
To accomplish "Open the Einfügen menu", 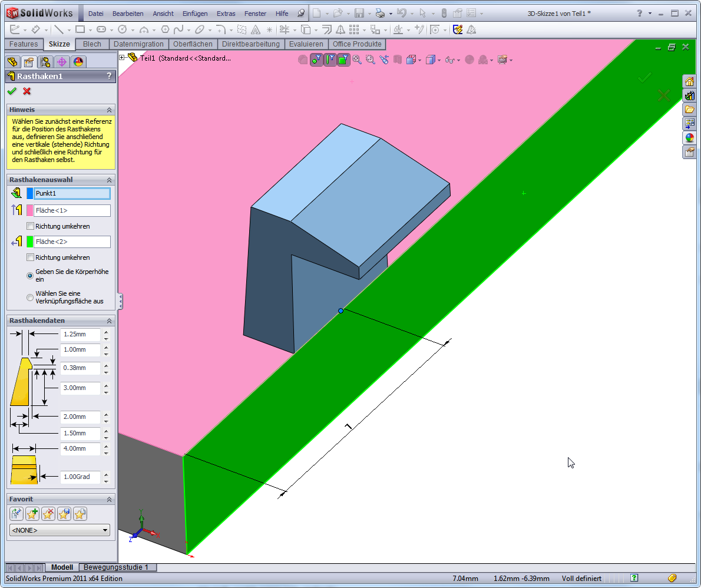I will pyautogui.click(x=194, y=14).
